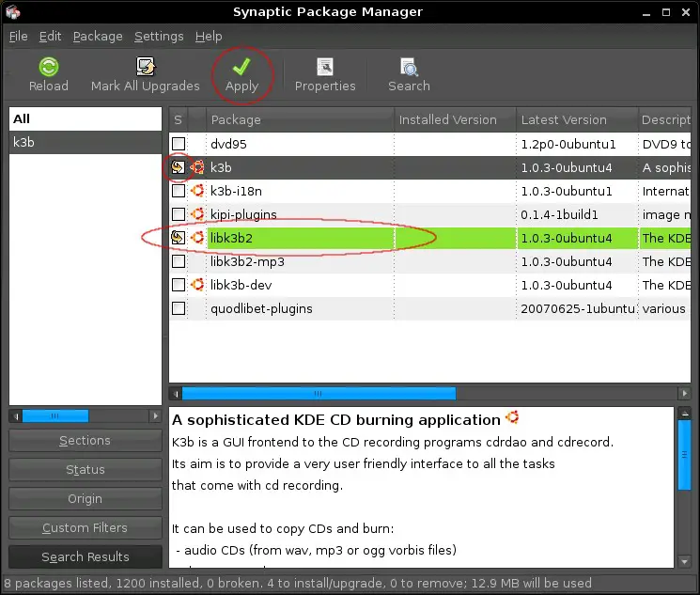Close the Synaptic Package Manager window
700x595 pixels.
686,12
